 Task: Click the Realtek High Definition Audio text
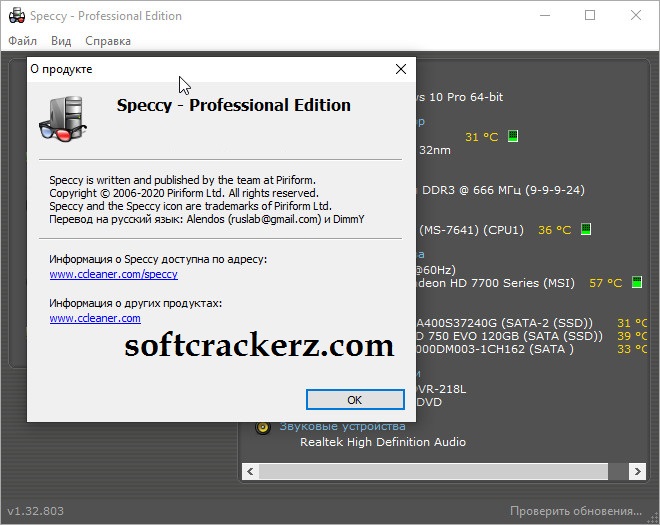[383, 442]
